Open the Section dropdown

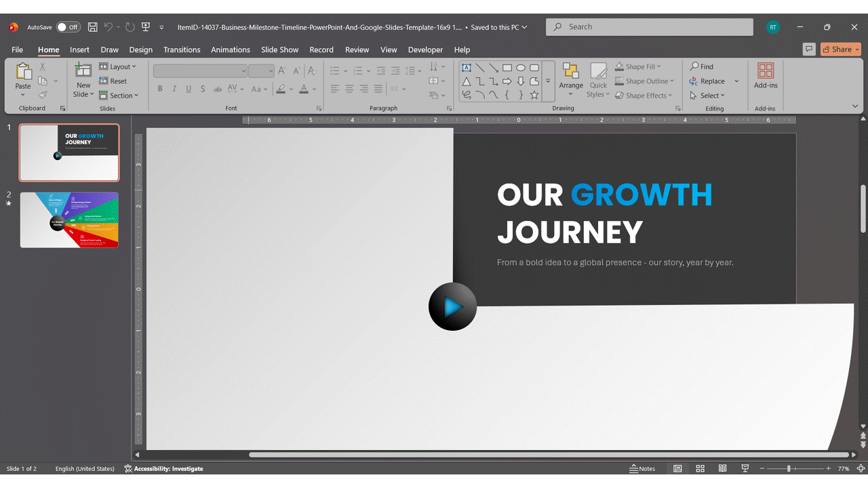click(119, 96)
